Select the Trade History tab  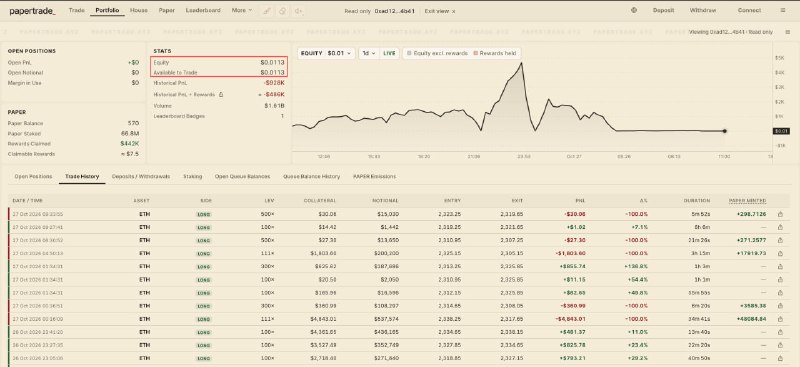82,177
